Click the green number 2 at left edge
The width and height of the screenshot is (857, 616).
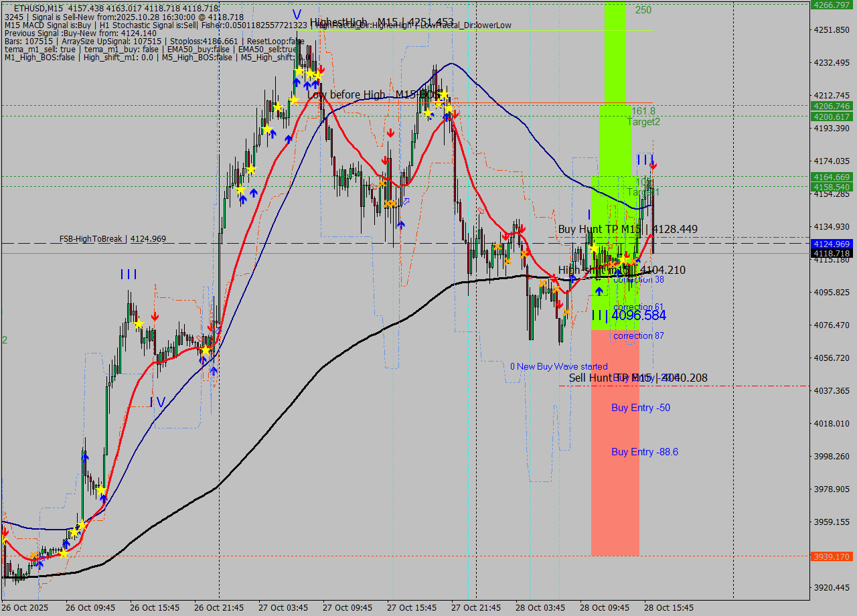5,340
